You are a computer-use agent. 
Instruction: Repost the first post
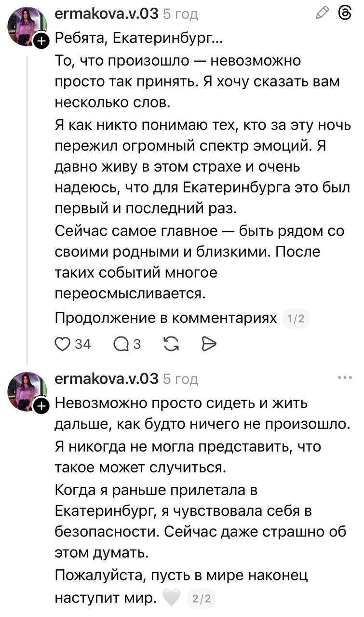170,344
